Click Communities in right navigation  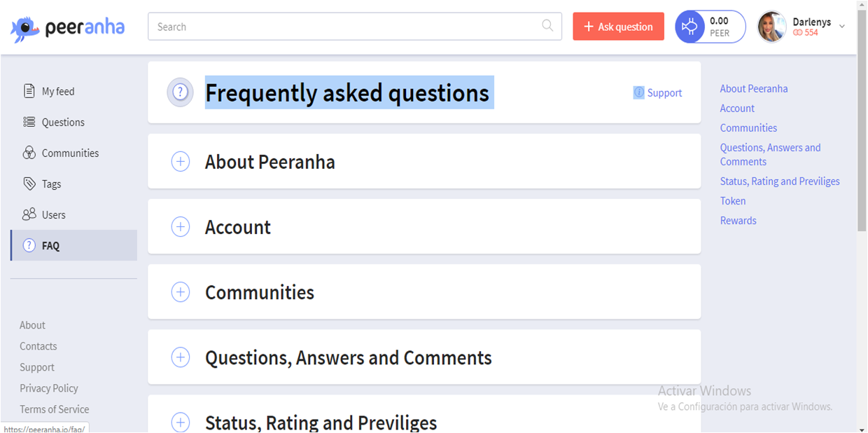click(748, 128)
